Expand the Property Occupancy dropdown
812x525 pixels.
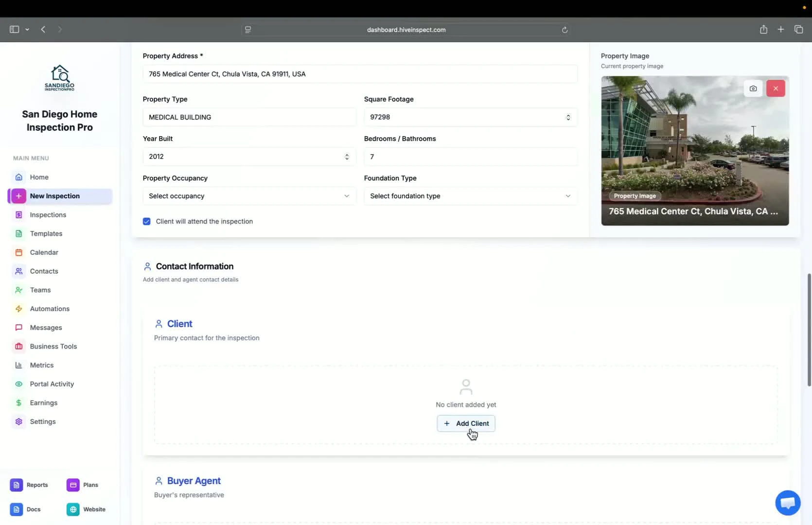click(249, 196)
